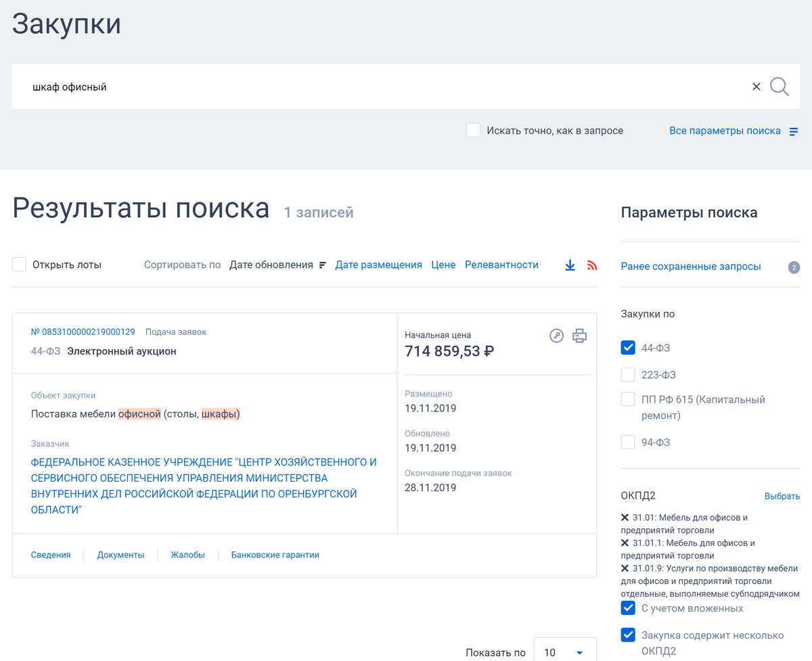
Task: Click the electronic signature icon on the purchase card
Action: pos(556,335)
